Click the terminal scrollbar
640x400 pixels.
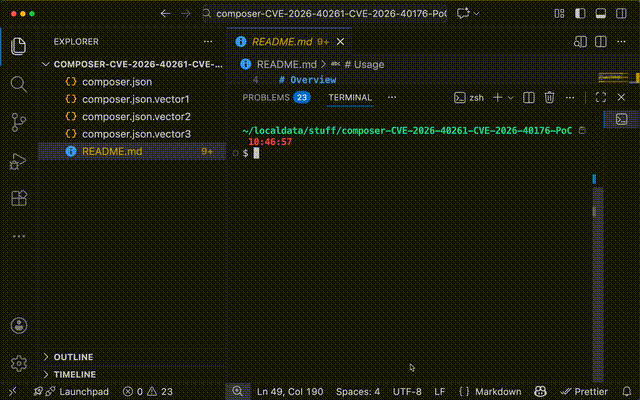[x=598, y=282]
